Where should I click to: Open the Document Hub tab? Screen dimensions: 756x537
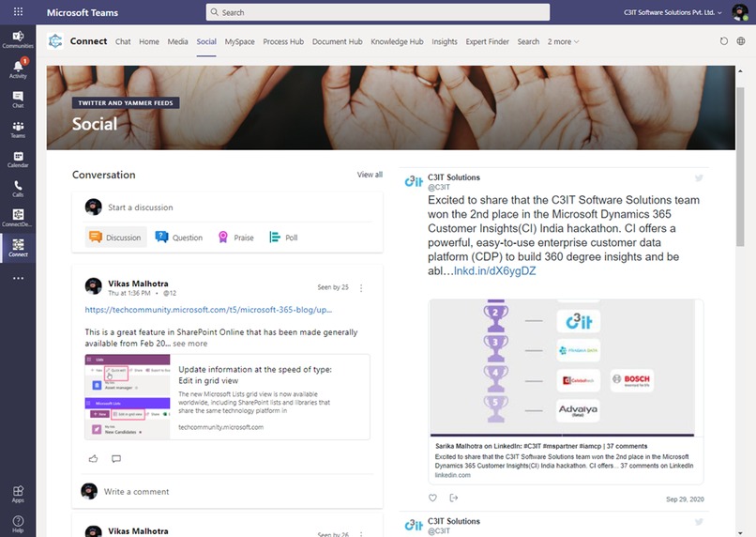[337, 41]
